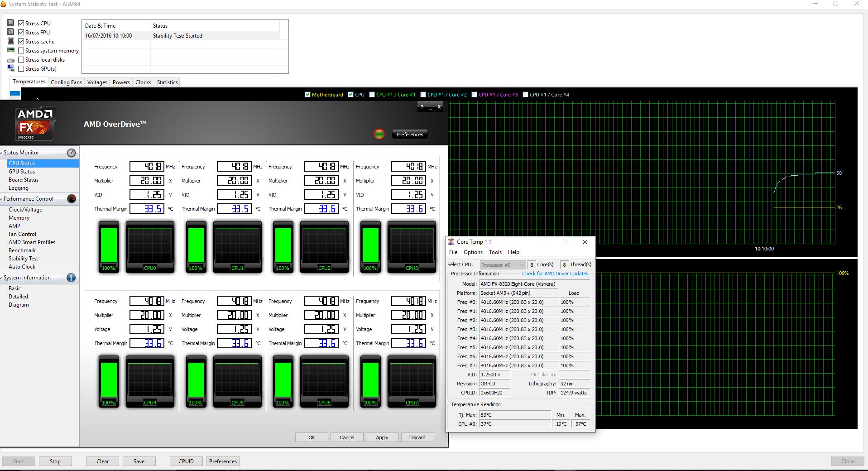Screen dimensions: 868x471
Task: Open Stability Test in OverDrive sidebar
Action: [23, 259]
